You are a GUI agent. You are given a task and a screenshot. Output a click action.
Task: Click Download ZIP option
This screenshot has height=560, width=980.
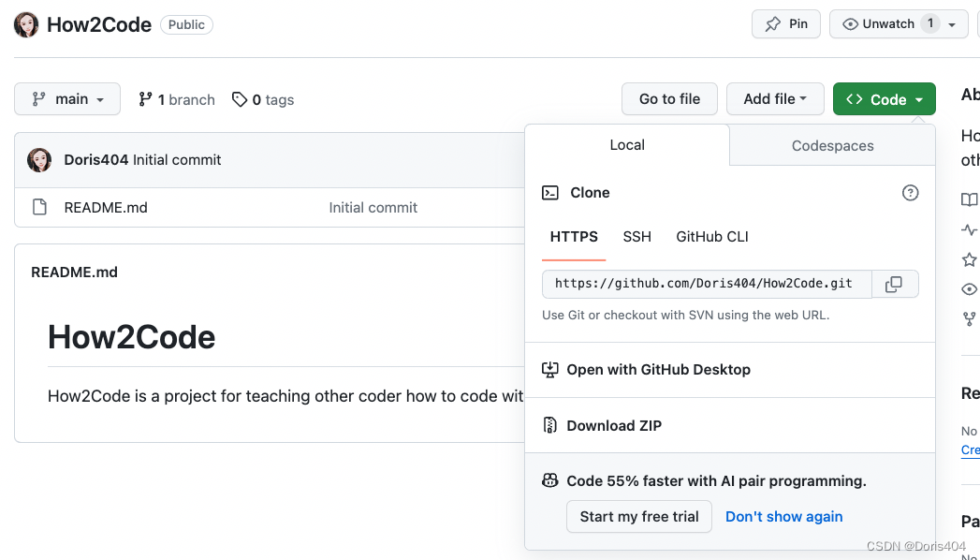tap(730, 425)
